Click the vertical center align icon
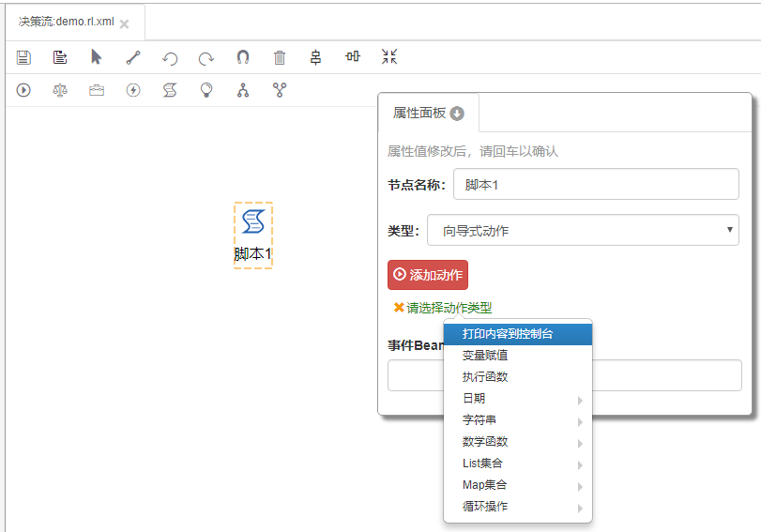Viewport: 761px width, 532px height. 316,57
